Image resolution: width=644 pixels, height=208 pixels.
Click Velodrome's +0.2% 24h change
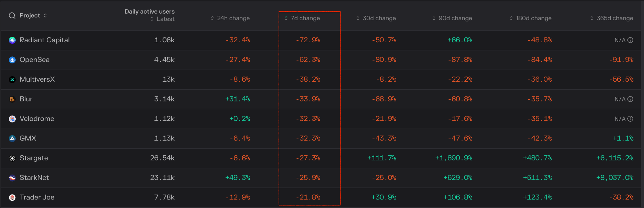tap(240, 118)
